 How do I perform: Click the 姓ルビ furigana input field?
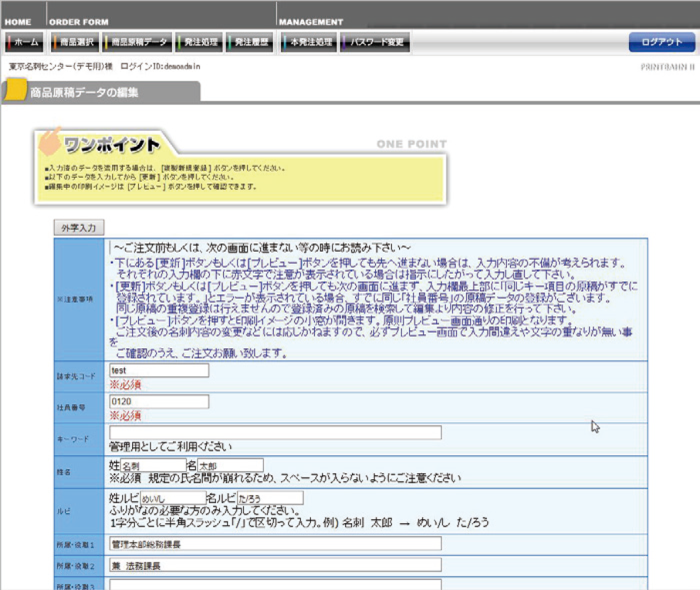pyautogui.click(x=173, y=498)
